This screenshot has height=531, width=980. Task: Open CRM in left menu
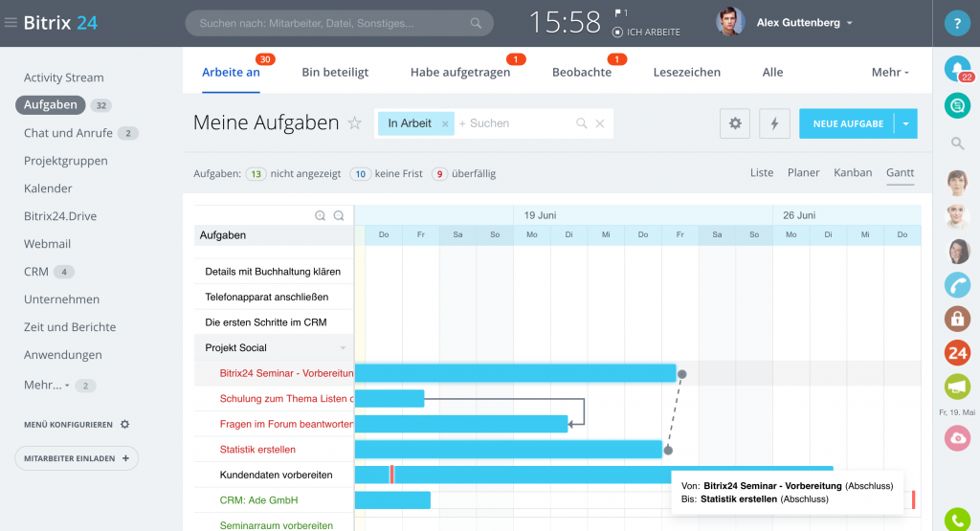tap(35, 272)
